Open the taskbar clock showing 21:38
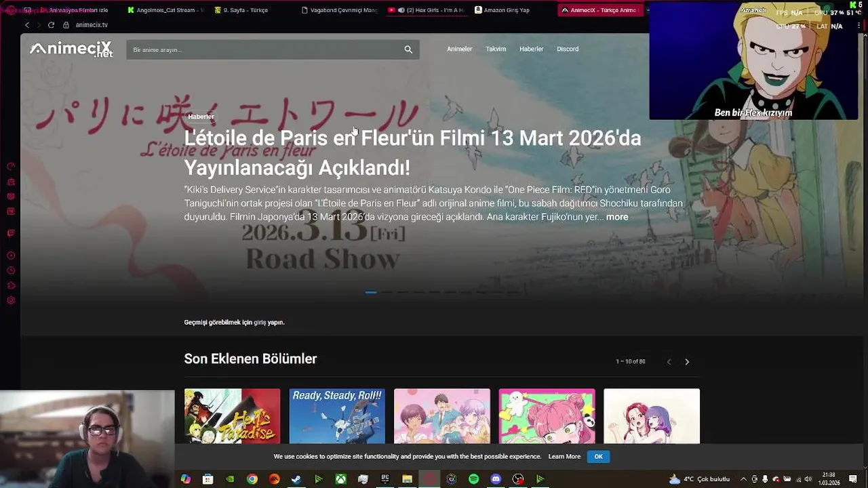Image resolution: width=868 pixels, height=488 pixels. tap(830, 479)
